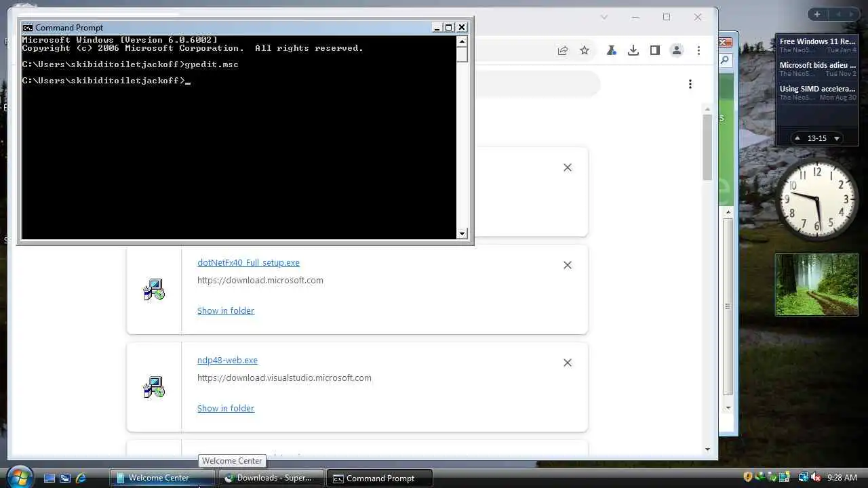Open ndp48-web.exe download link
This screenshot has height=488, width=868.
point(227,360)
